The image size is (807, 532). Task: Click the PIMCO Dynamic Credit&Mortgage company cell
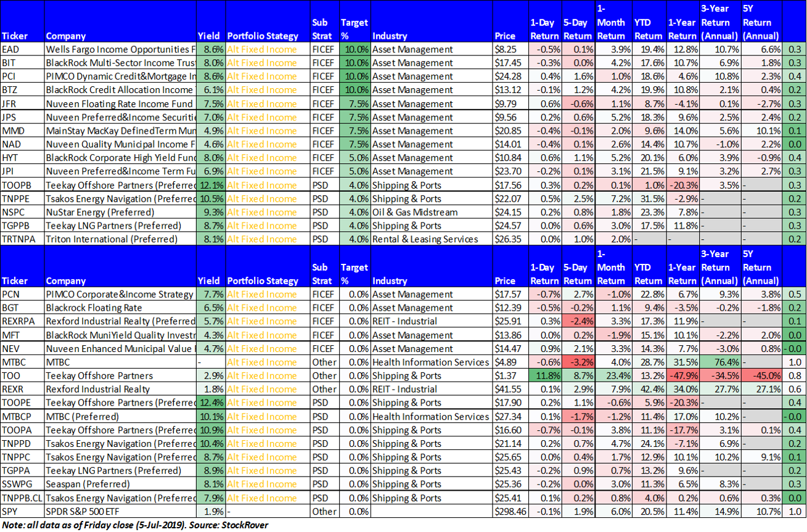pos(120,76)
